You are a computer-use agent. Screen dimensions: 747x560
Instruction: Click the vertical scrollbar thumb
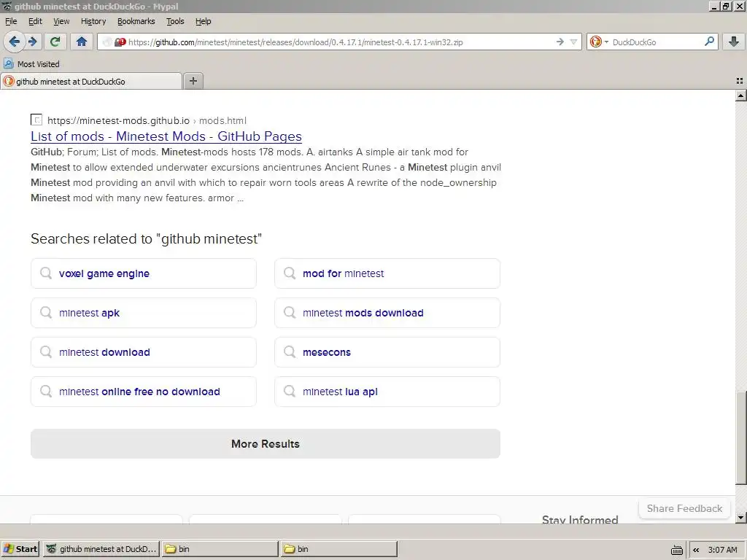click(x=741, y=437)
